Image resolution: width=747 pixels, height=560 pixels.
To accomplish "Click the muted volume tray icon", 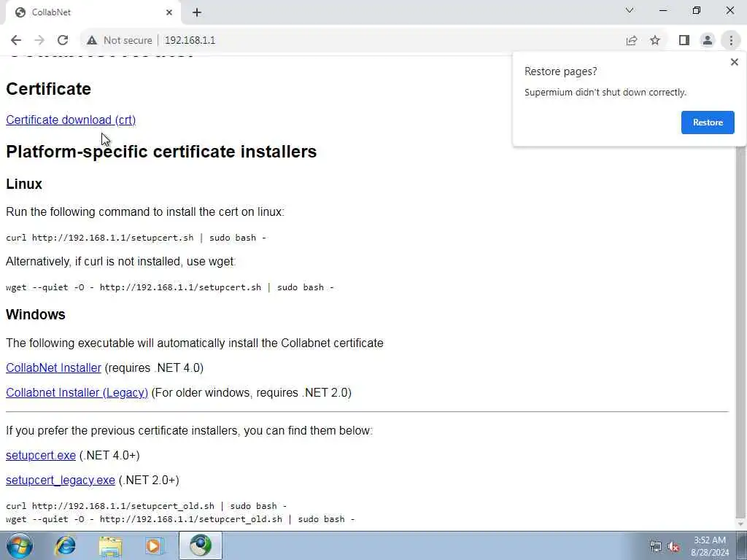I will (673, 547).
